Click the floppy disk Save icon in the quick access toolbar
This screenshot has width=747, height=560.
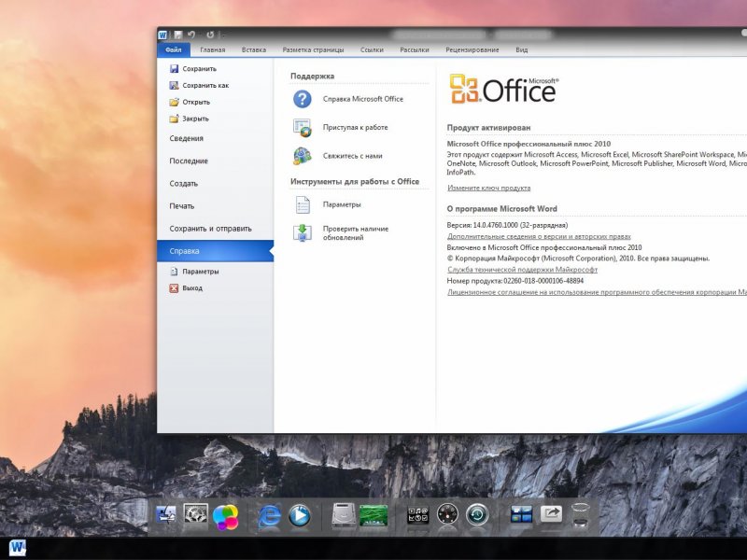178,35
